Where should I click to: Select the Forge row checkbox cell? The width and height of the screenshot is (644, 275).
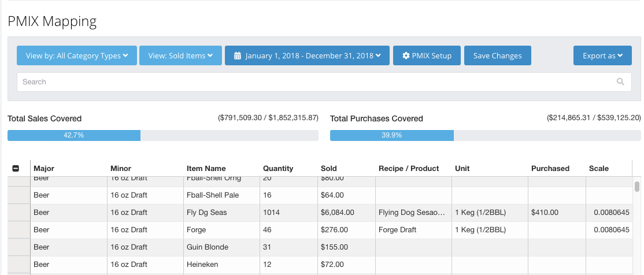(x=18, y=230)
